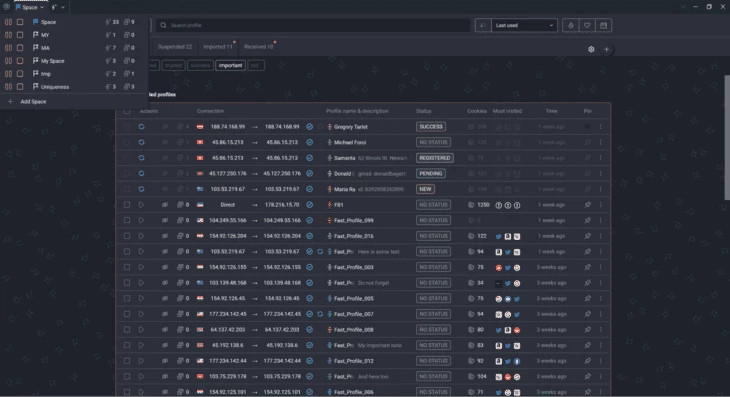The width and height of the screenshot is (730, 397).
Task: Change the PENDING status on Donald
Action: pos(431,174)
